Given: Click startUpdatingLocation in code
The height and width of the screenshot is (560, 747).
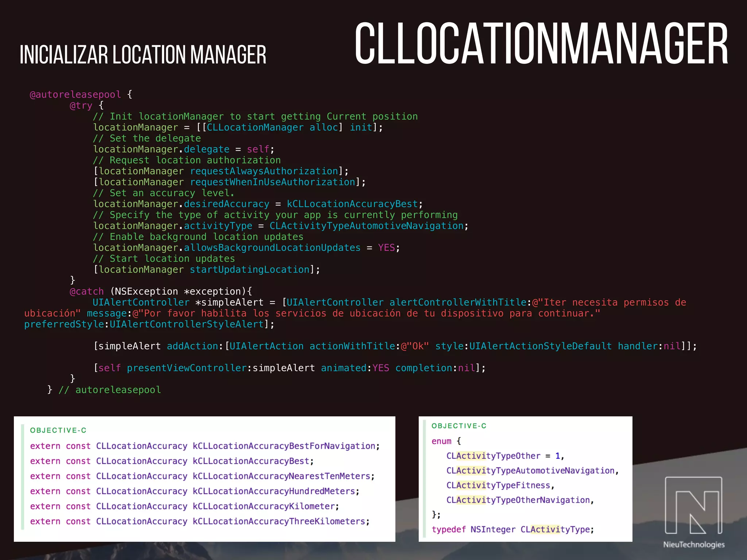Looking at the screenshot, I should coord(250,269).
